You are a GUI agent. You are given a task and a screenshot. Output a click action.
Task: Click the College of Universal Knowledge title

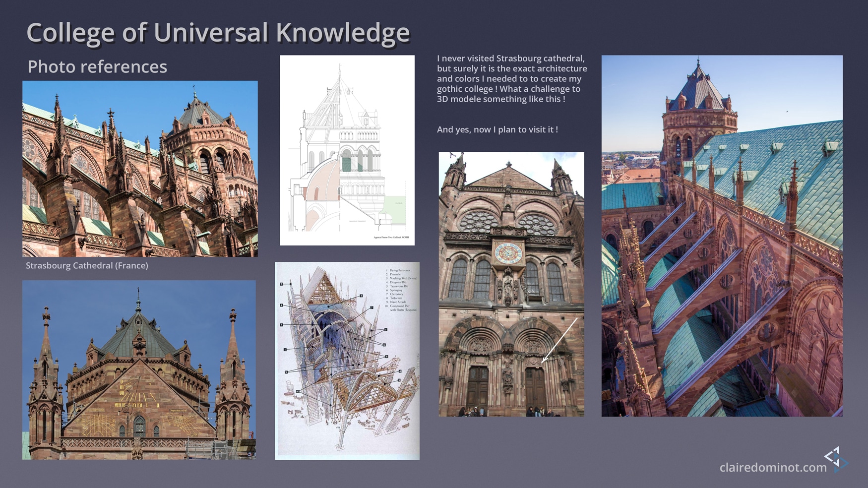(x=218, y=33)
